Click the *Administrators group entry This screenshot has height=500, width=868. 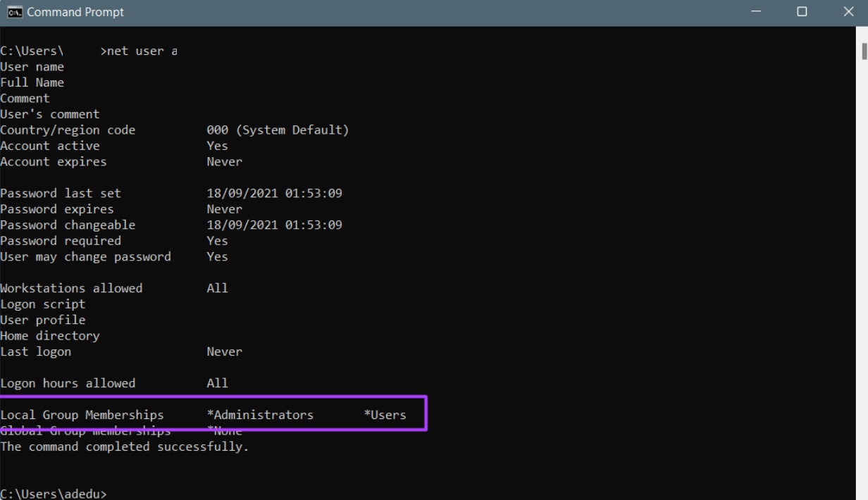click(260, 415)
